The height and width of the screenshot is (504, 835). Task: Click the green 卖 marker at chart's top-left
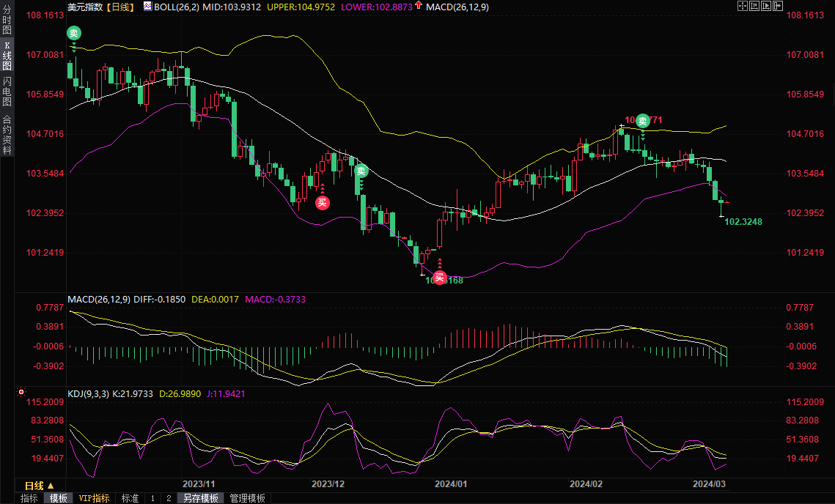tap(73, 33)
